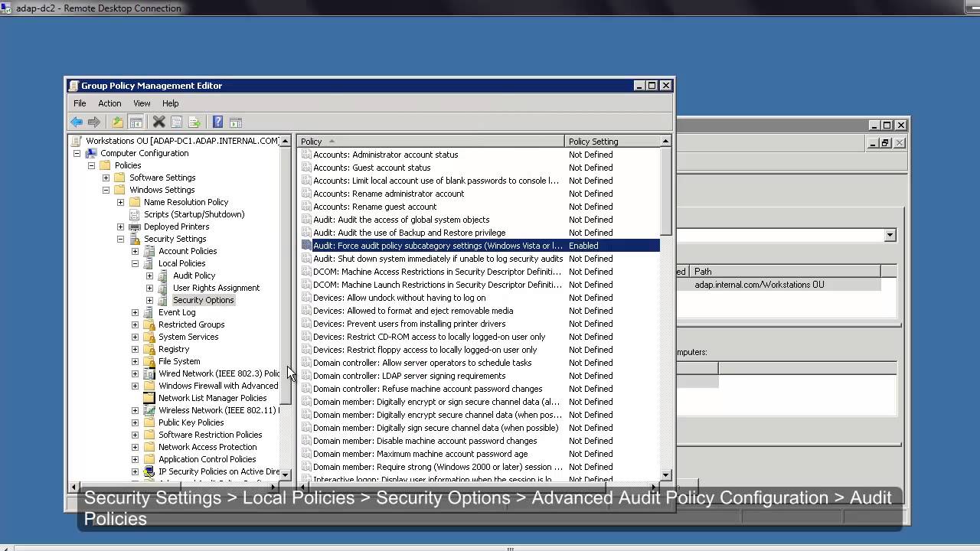This screenshot has height=551, width=980.
Task: Select Software Restriction Policies tree item
Action: coord(210,435)
